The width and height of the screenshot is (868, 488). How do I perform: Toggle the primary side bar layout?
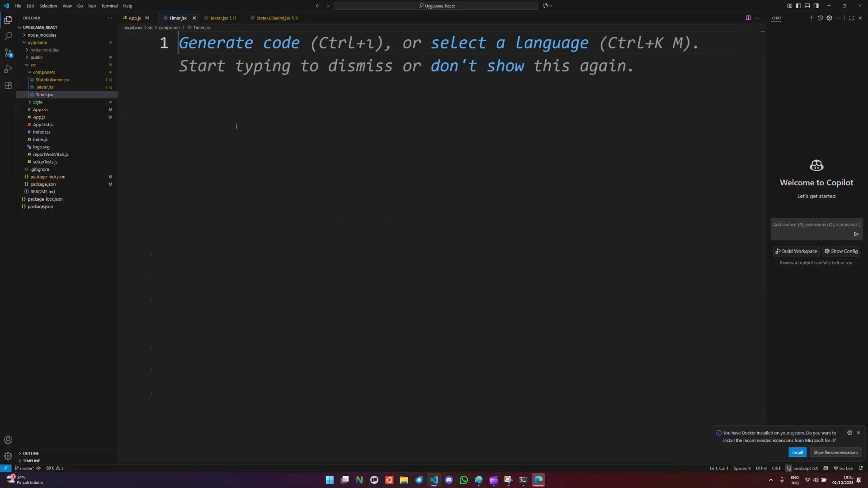point(798,6)
